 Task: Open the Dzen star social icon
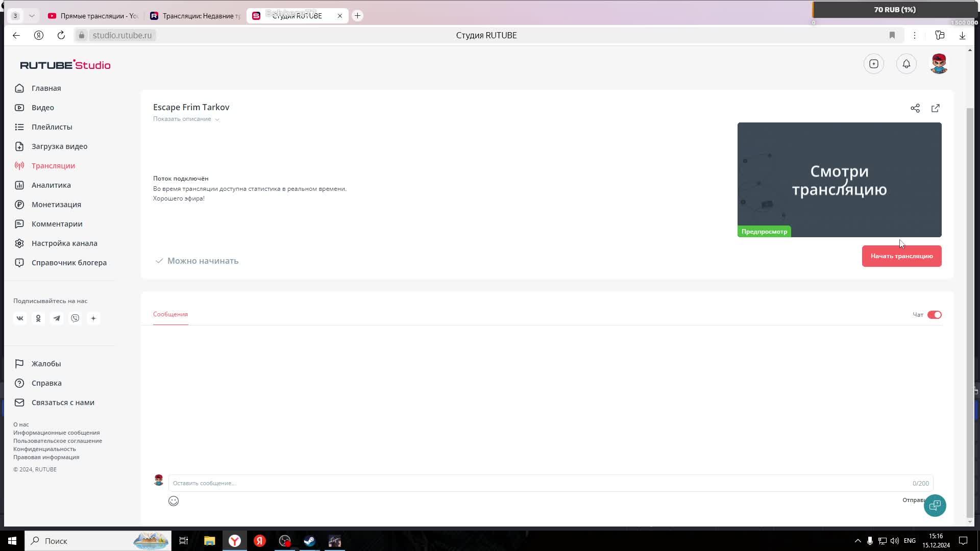pyautogui.click(x=93, y=318)
